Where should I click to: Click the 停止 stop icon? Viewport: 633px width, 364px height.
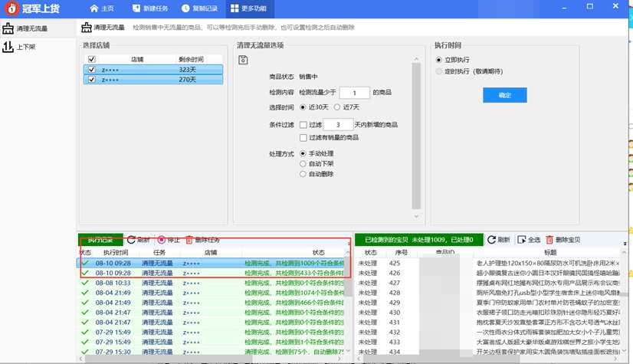pos(162,240)
